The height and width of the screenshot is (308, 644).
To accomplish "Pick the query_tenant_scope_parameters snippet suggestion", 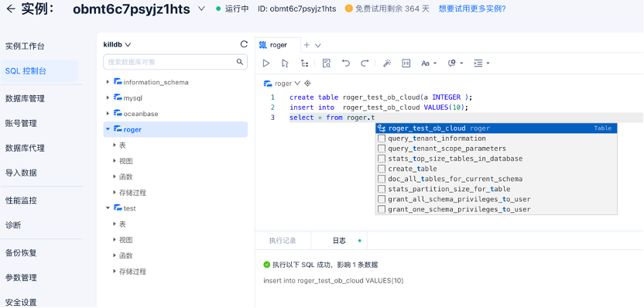I will (496, 149).
